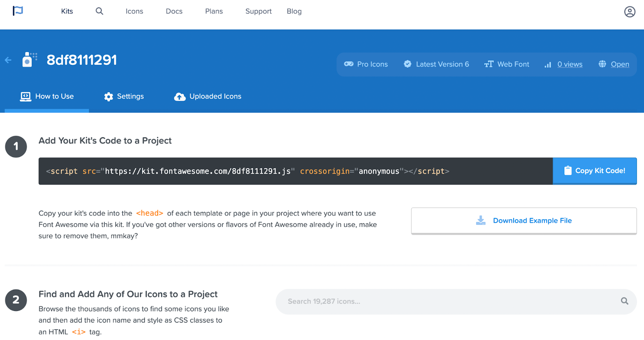Click the orange <head> tag text
This screenshot has width=644, height=340.
(x=150, y=213)
